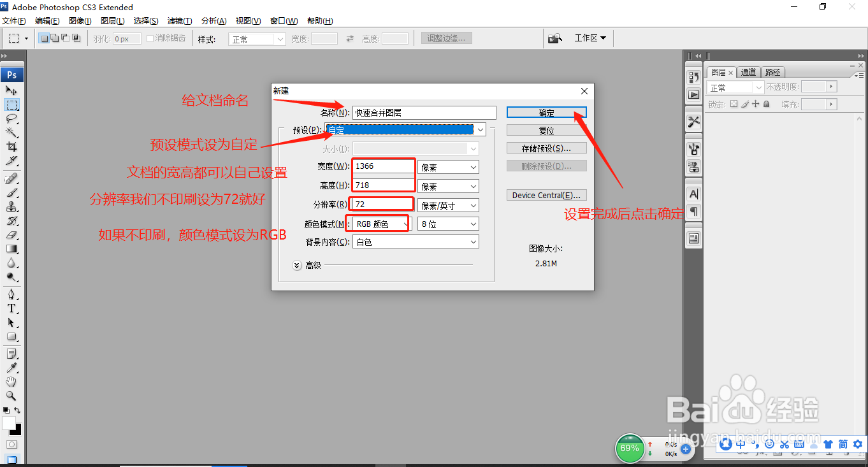Screen dimensions: 868x467
Task: Click the 名称 input field 快速合并图层
Action: click(x=424, y=112)
